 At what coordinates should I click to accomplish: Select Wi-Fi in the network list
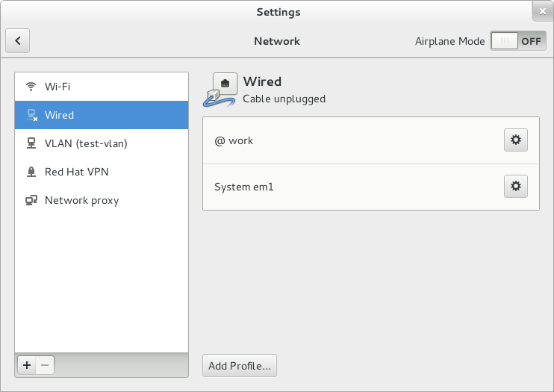point(102,87)
